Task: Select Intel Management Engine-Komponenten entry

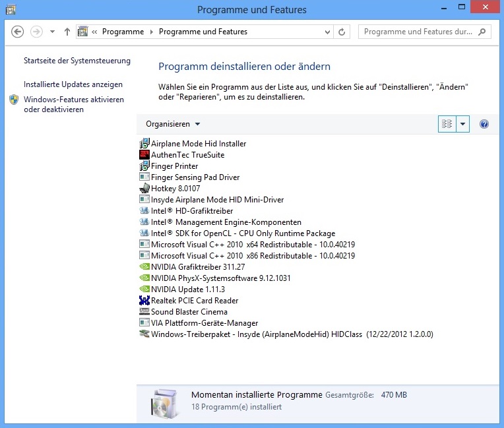Action: tap(226, 222)
